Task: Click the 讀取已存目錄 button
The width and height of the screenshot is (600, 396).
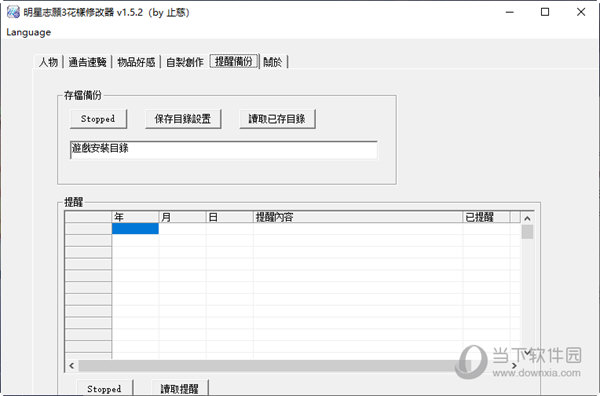Action: point(277,119)
